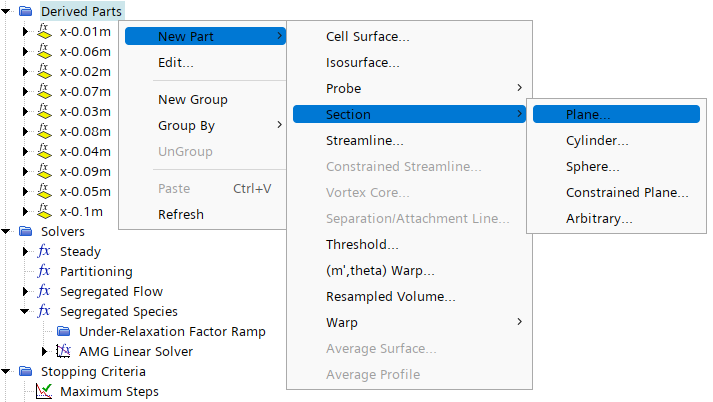Select Isosurface... in New Part menu
This screenshot has height=402, width=713.
[362, 63]
